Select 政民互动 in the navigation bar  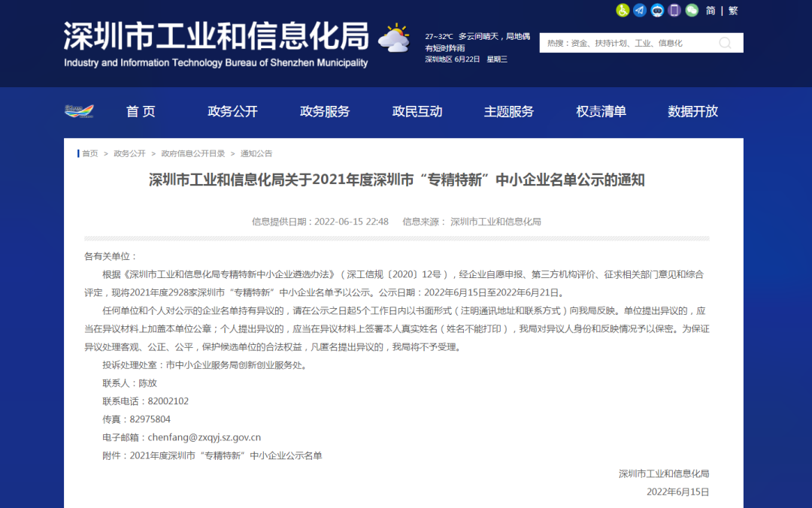tap(417, 110)
